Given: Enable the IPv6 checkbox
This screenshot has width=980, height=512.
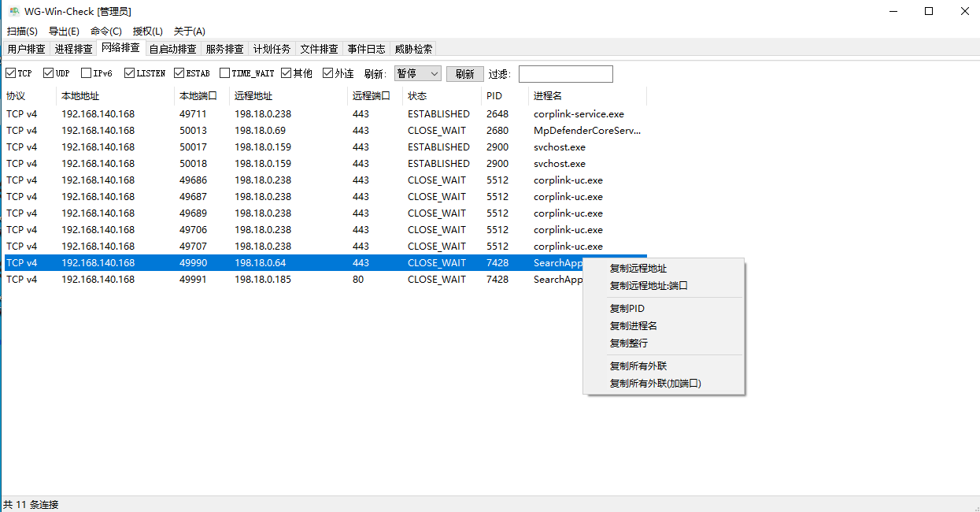Looking at the screenshot, I should click(87, 73).
